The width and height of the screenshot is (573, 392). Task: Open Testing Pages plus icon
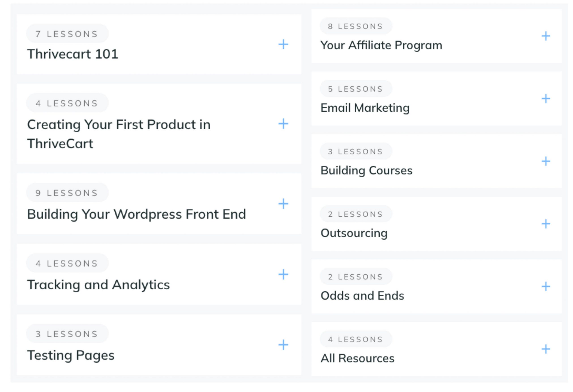coord(283,345)
